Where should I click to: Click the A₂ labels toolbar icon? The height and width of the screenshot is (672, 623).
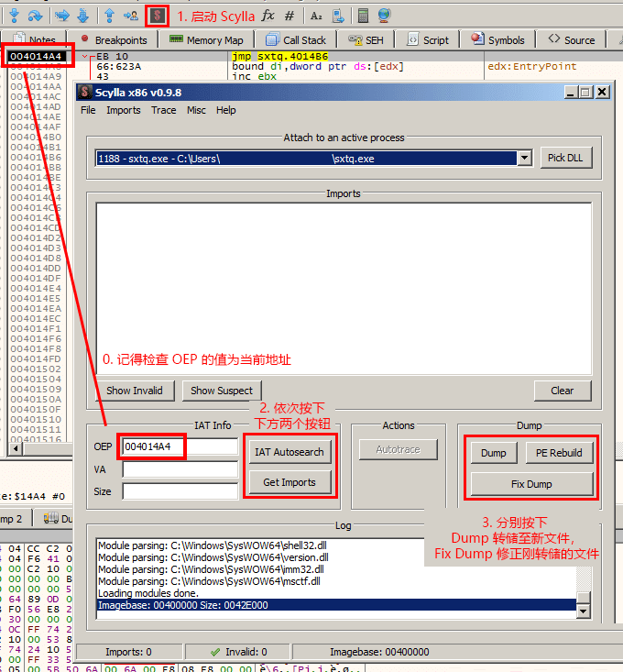click(x=316, y=16)
